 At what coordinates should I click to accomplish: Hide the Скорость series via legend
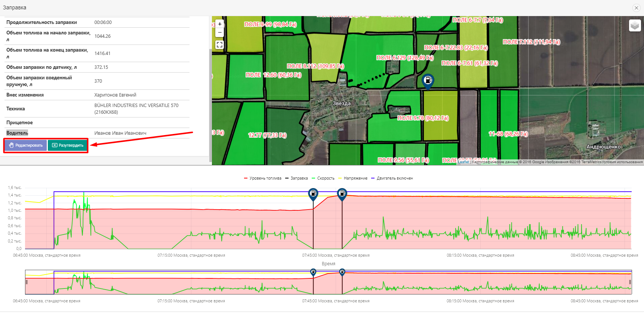(x=323, y=178)
